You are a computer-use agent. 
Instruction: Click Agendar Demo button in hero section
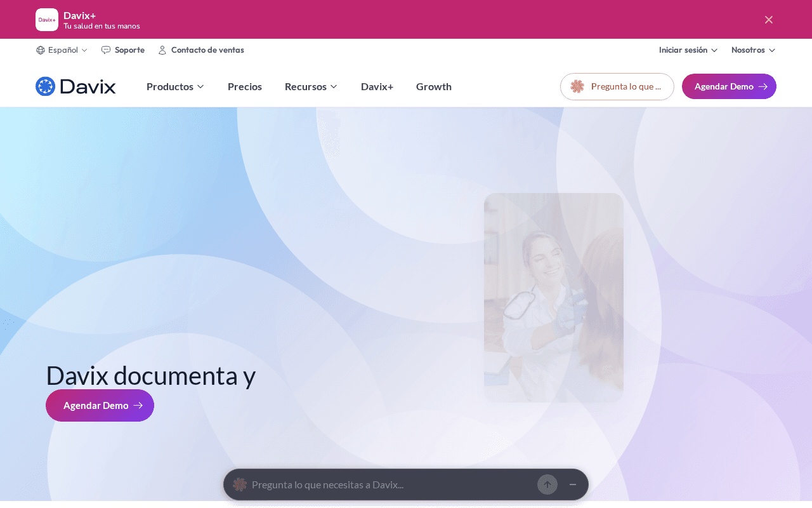point(100,405)
